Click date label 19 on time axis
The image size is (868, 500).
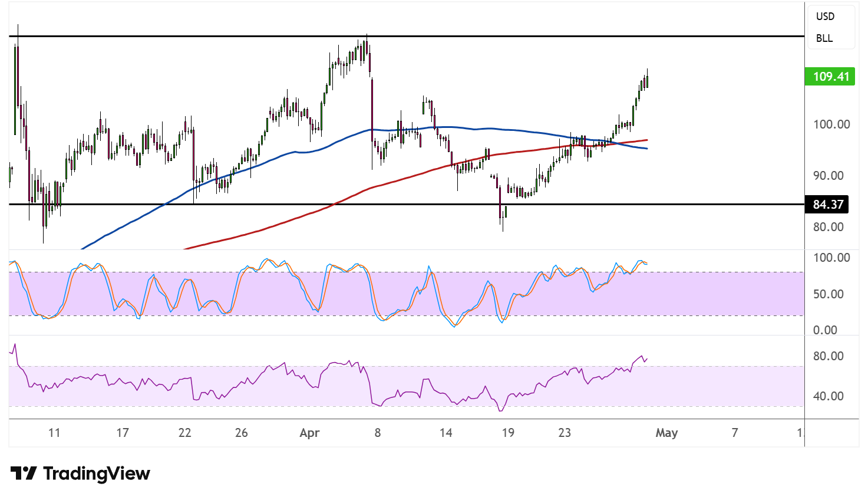tap(508, 433)
